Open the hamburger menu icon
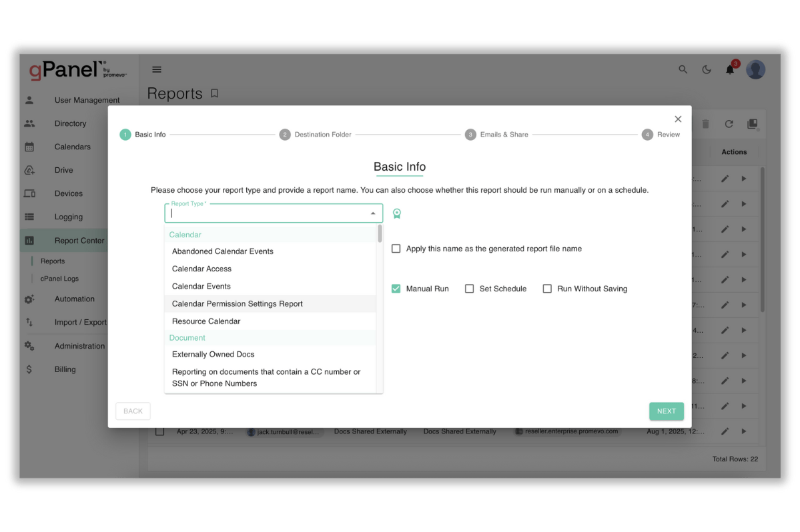800x532 pixels. [x=157, y=69]
